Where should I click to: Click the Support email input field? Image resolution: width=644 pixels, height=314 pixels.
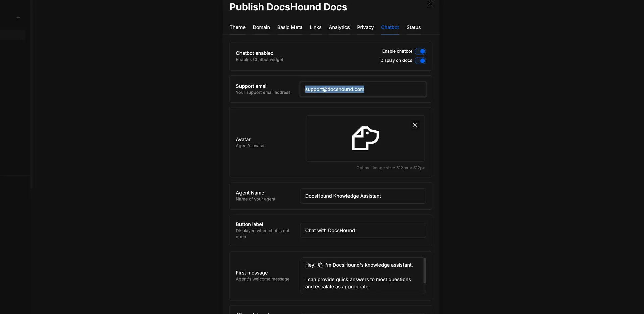363,89
